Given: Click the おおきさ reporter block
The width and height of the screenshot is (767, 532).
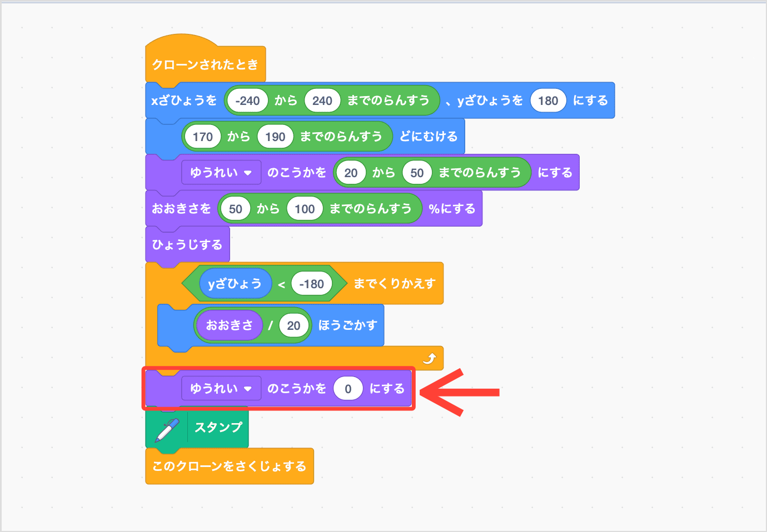Looking at the screenshot, I should (229, 325).
